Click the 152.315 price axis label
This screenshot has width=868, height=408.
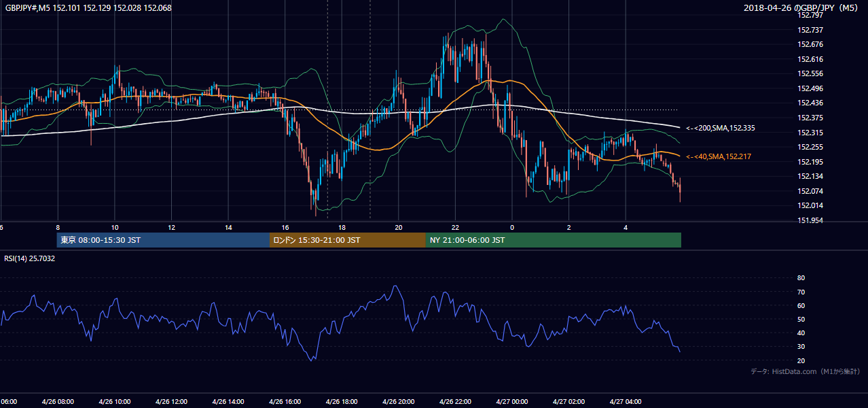[x=810, y=133]
